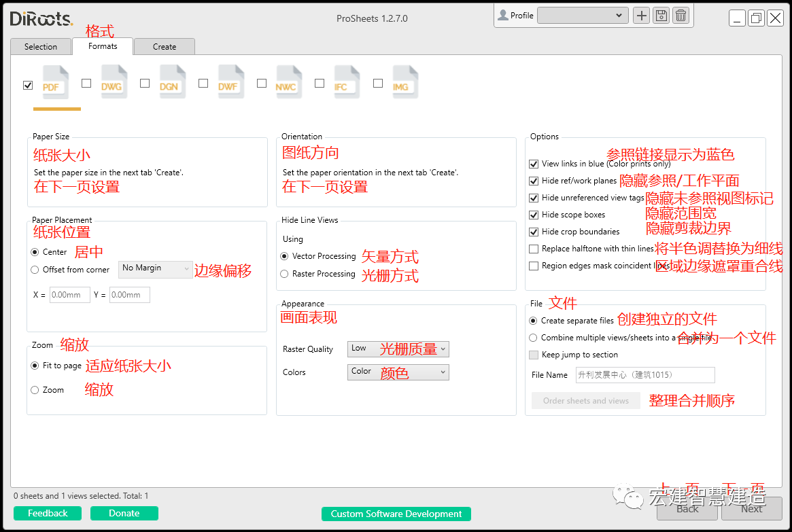Image resolution: width=792 pixels, height=532 pixels.
Task: Click the Donate button
Action: pyautogui.click(x=124, y=514)
